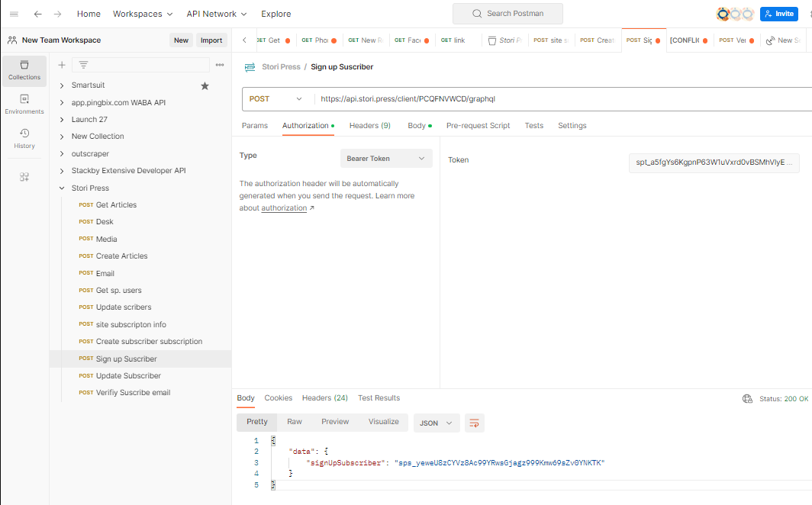This screenshot has height=505, width=812.
Task: Click the bearer Token value field
Action: tap(714, 162)
